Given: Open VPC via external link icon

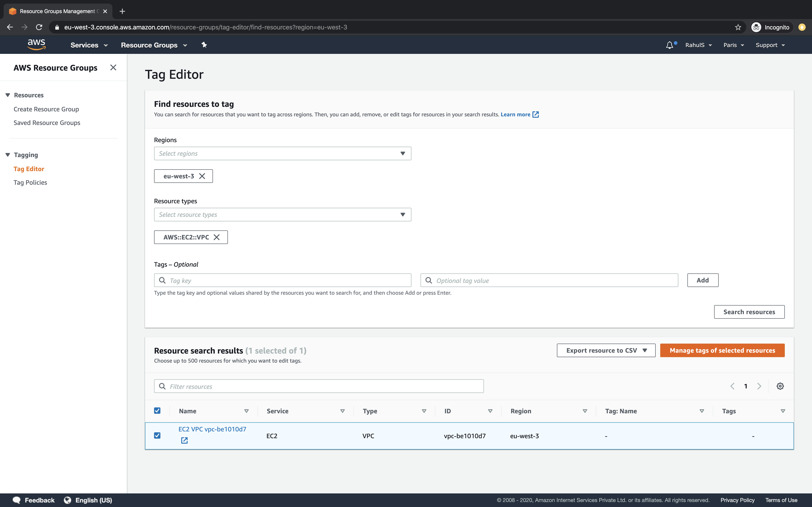Looking at the screenshot, I should coord(184,440).
